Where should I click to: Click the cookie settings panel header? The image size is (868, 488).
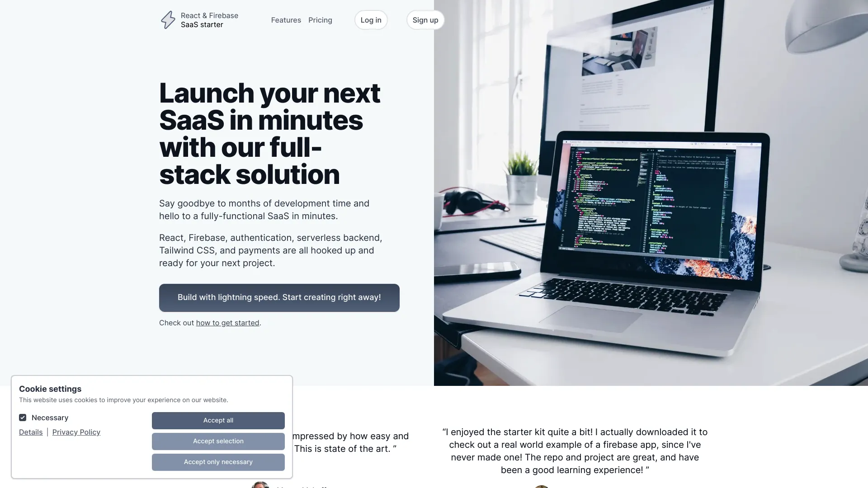pos(50,389)
